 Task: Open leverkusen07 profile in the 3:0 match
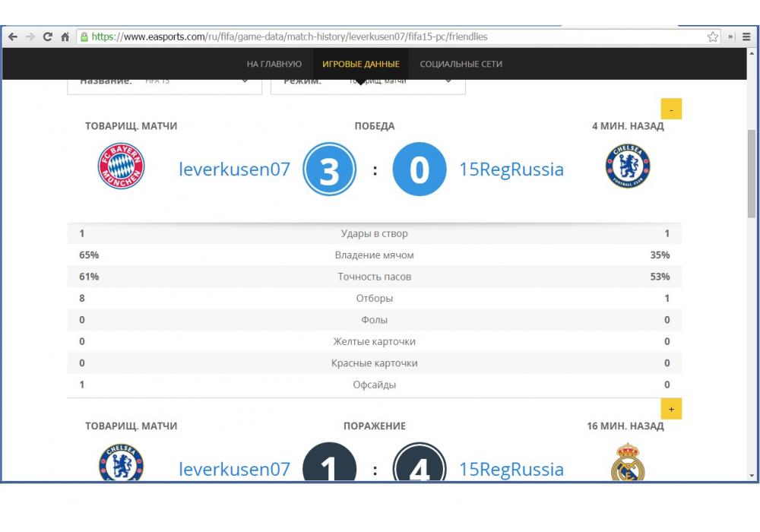coord(235,169)
